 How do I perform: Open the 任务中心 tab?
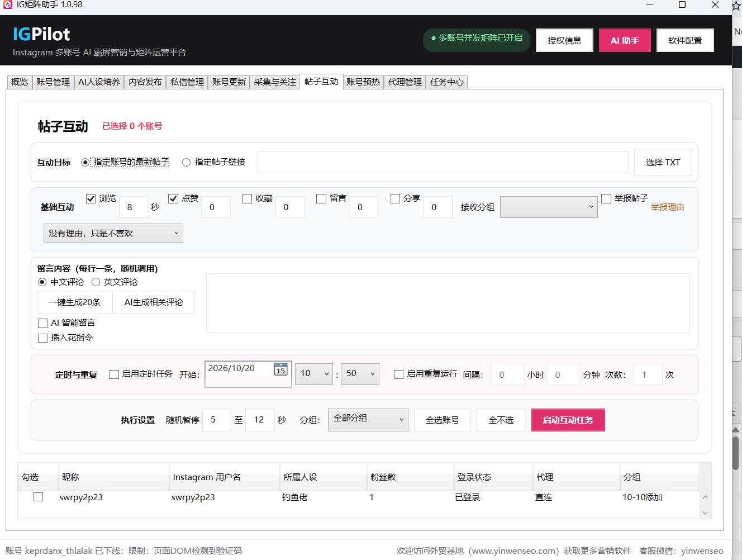(447, 82)
